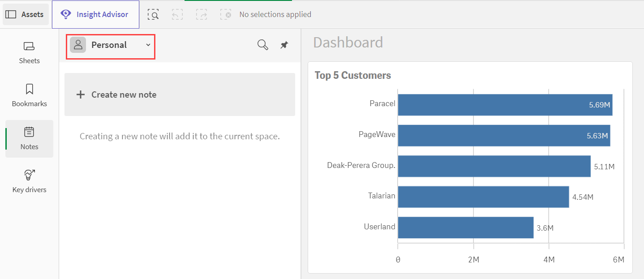Click the Userland bar in chart

pos(465,227)
